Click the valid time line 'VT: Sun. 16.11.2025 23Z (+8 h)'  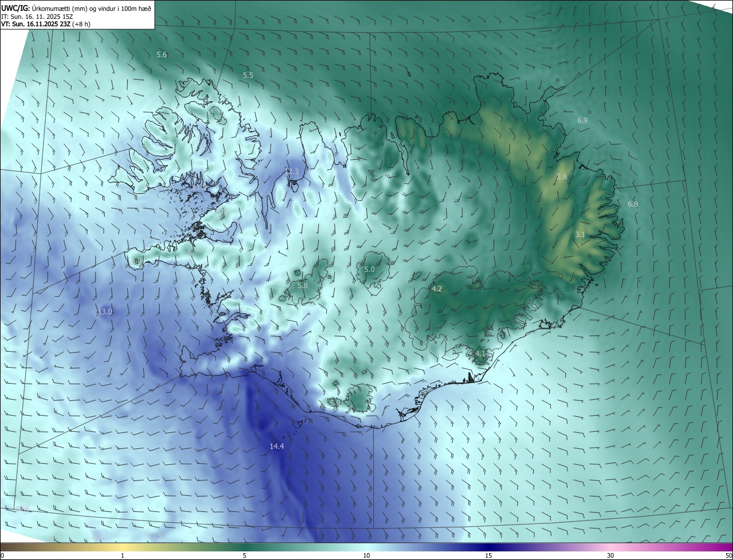pyautogui.click(x=46, y=24)
